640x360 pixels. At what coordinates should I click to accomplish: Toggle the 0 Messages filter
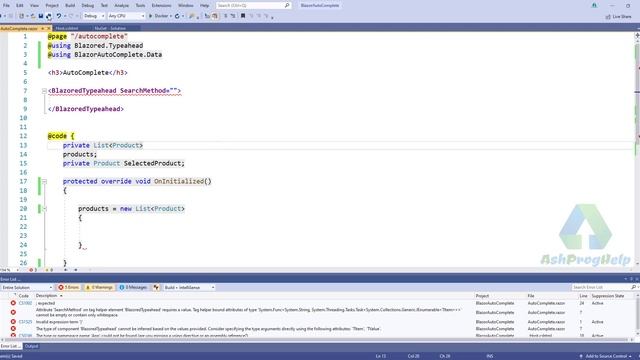click(133, 288)
